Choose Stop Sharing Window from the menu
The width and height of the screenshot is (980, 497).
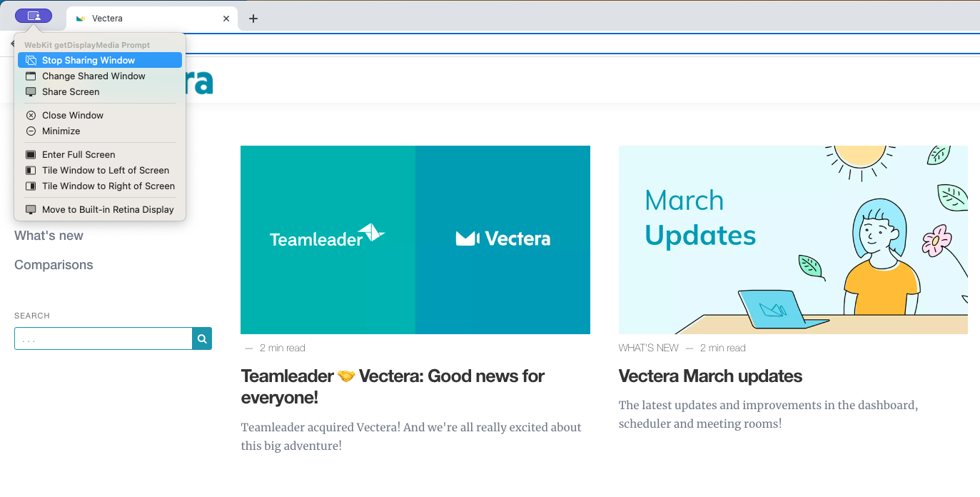tap(100, 61)
